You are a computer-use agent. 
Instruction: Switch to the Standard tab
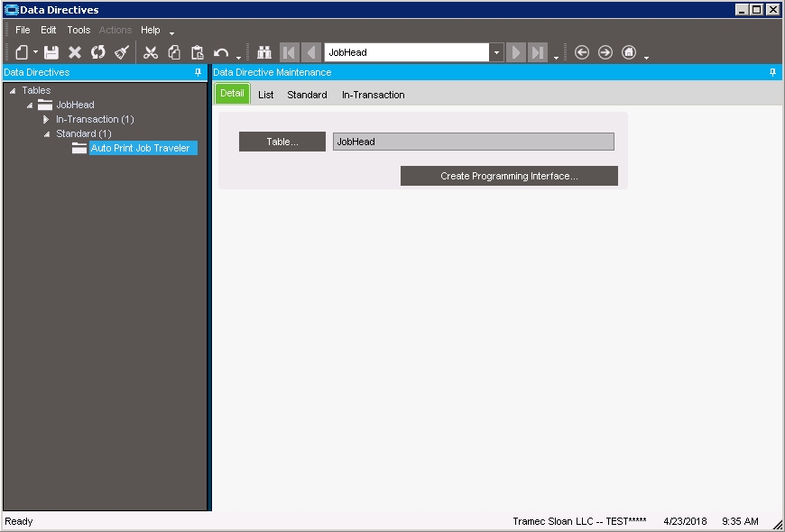click(x=307, y=95)
